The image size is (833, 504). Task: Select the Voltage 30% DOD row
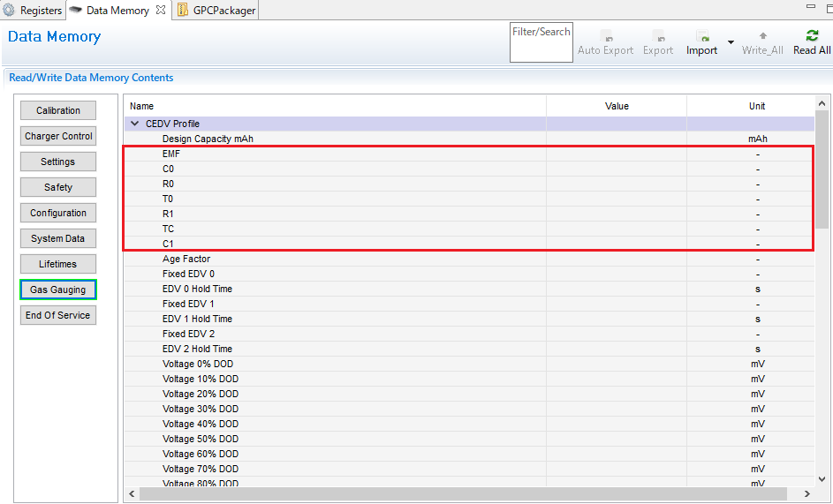(469, 409)
